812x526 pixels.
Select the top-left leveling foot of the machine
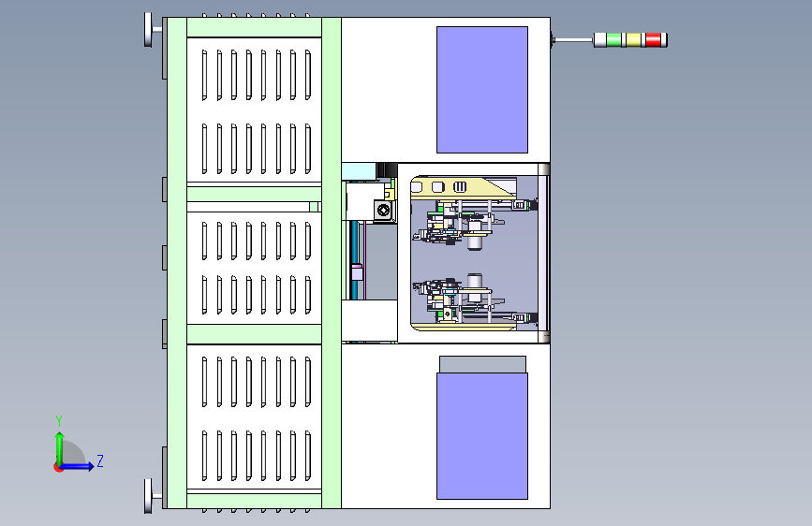click(x=149, y=30)
